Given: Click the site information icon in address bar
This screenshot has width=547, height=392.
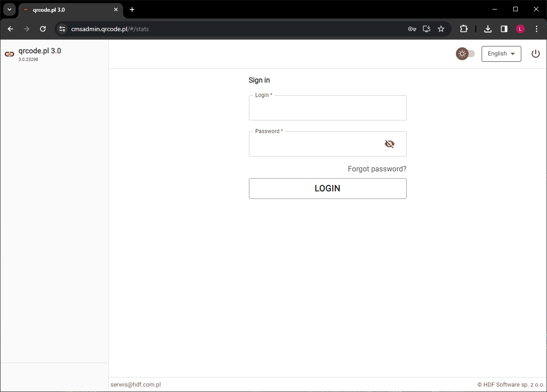Looking at the screenshot, I should coord(61,28).
